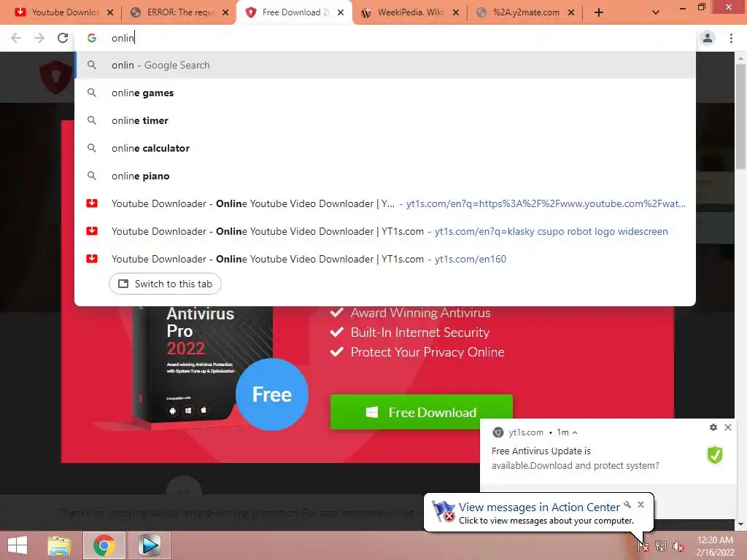Click 'Built-In Internet Security' text
This screenshot has height=560, width=747.
click(419, 332)
